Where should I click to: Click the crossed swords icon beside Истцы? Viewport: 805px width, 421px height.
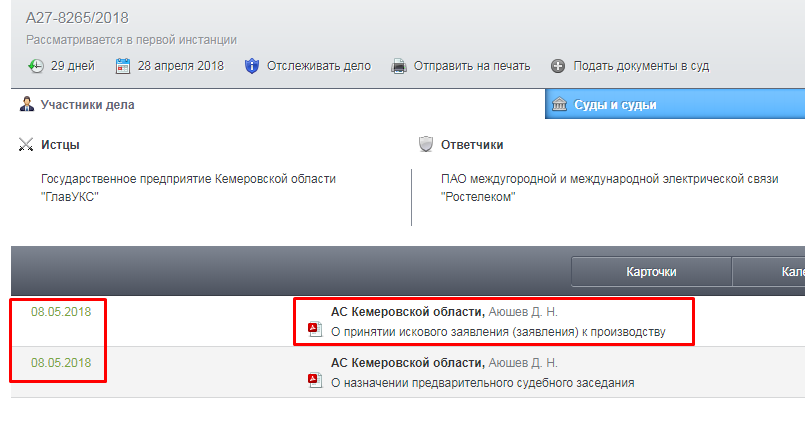[x=26, y=145]
